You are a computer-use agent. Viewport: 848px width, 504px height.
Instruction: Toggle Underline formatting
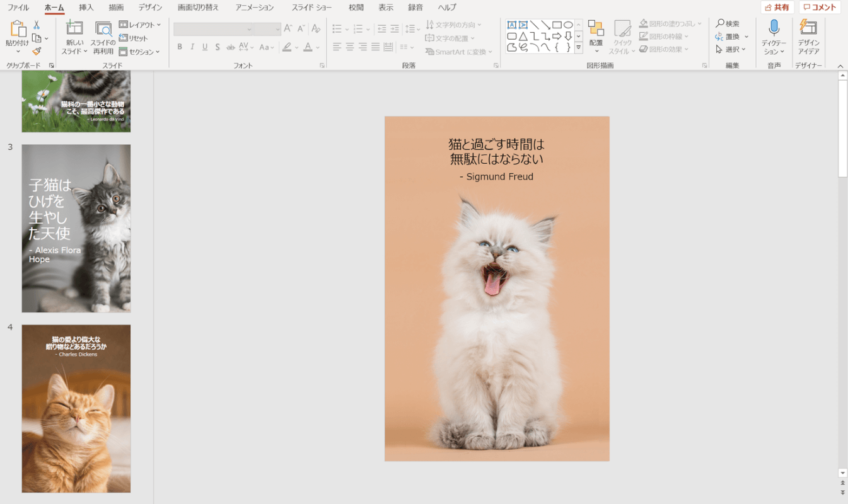205,47
